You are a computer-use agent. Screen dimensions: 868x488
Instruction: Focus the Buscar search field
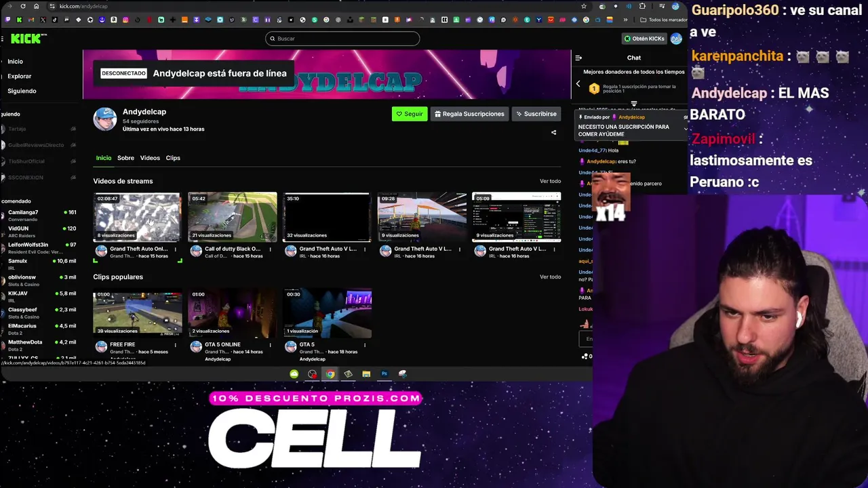click(x=342, y=39)
